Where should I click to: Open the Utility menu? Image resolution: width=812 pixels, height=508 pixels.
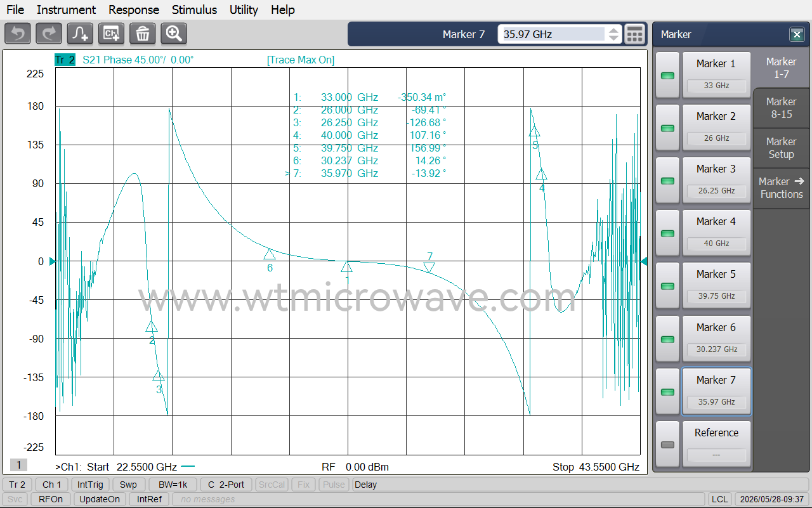click(244, 10)
